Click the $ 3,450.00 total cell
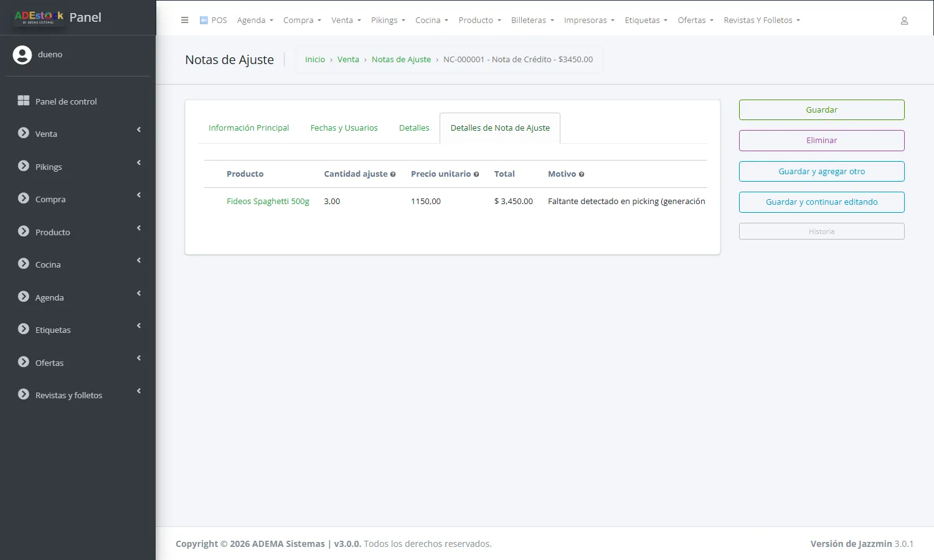The height and width of the screenshot is (560, 934). [x=514, y=202]
